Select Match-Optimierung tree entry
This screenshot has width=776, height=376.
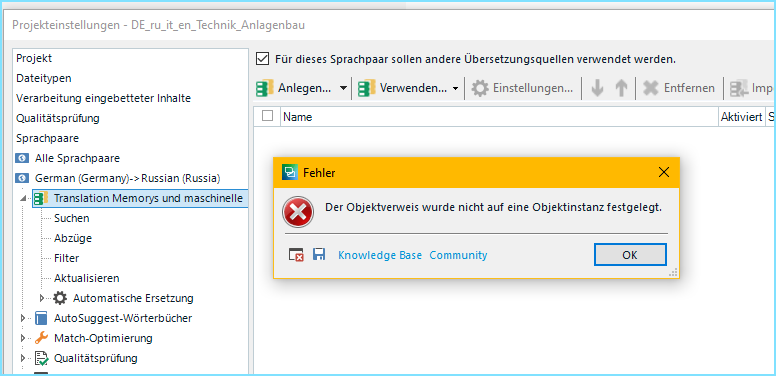[103, 338]
